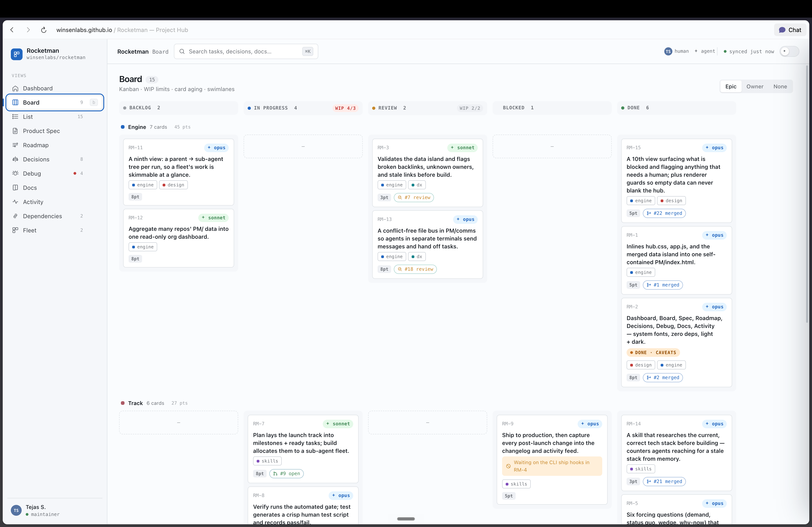The width and height of the screenshot is (812, 527).
Task: Click the sonnet badge on RM-12
Action: [x=214, y=218]
